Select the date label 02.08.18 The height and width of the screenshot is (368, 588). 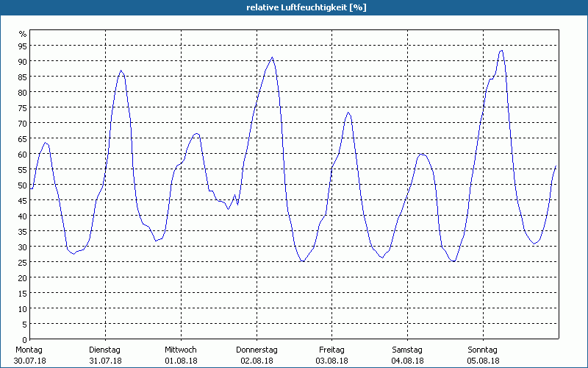pyautogui.click(x=257, y=361)
